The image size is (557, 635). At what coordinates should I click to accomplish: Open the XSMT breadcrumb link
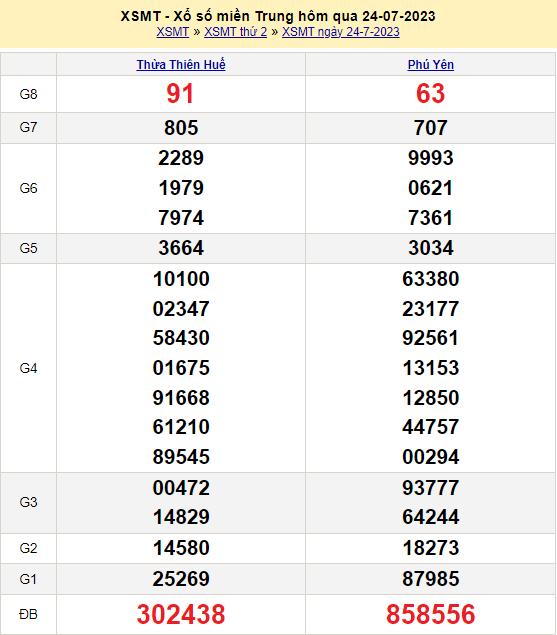click(x=173, y=32)
